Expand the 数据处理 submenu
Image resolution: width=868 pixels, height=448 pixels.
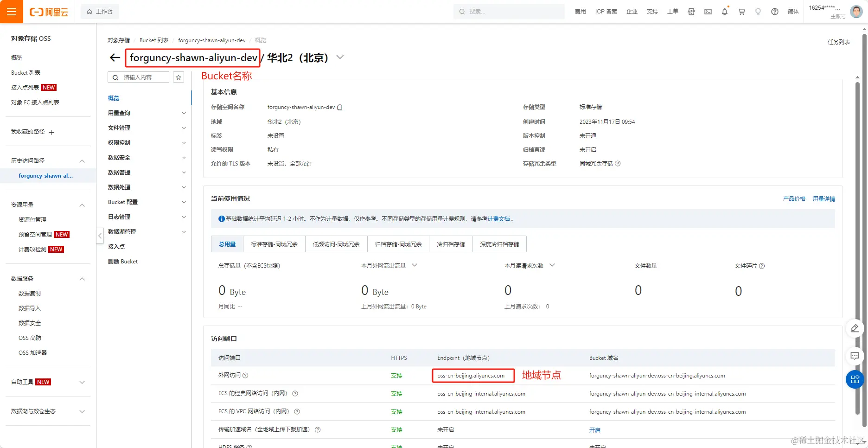tap(184, 187)
